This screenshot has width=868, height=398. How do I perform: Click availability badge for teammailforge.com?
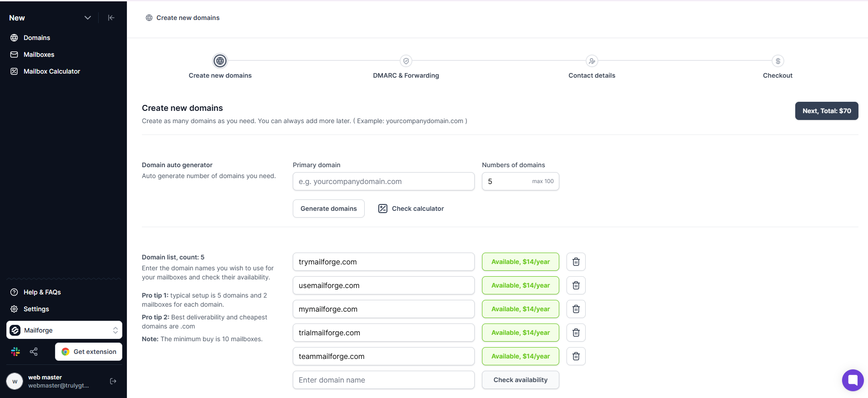521,356
